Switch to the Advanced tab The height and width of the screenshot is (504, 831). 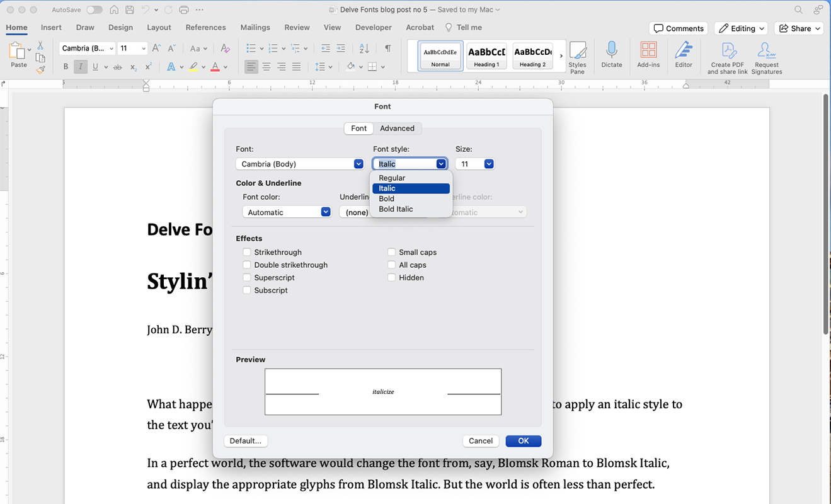tap(397, 129)
